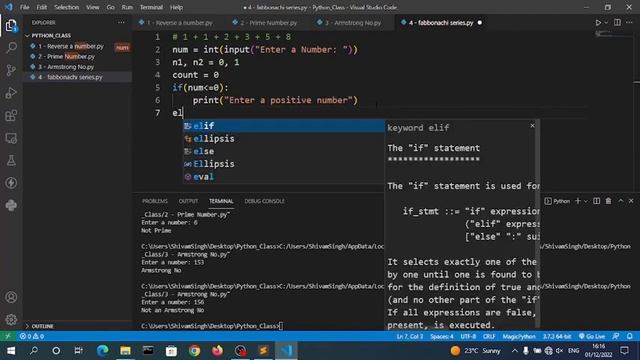Run the Python file with play button
Viewport: 640px width, 360px height.
pos(598,23)
